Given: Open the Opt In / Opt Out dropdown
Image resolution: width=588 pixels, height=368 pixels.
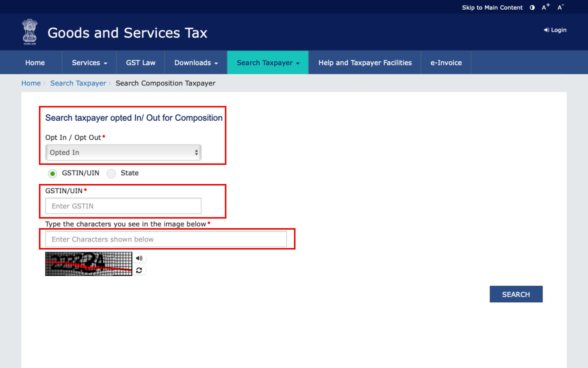Looking at the screenshot, I should (x=123, y=152).
